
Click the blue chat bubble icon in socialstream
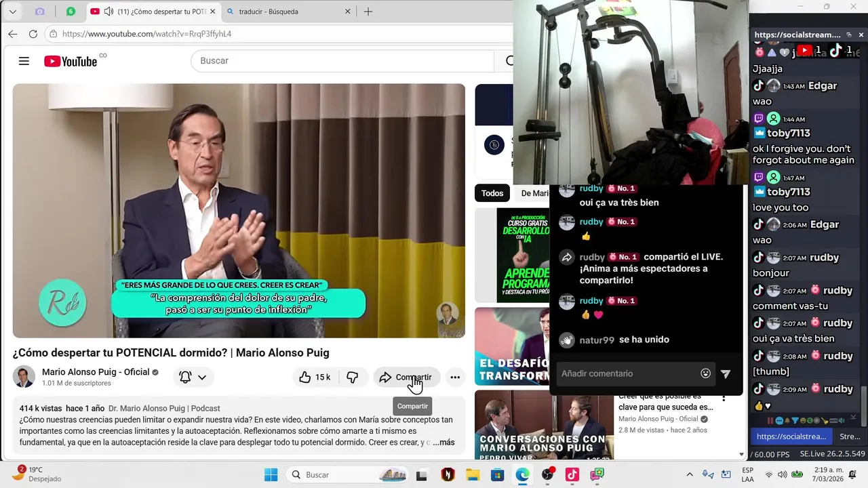[x=779, y=421]
